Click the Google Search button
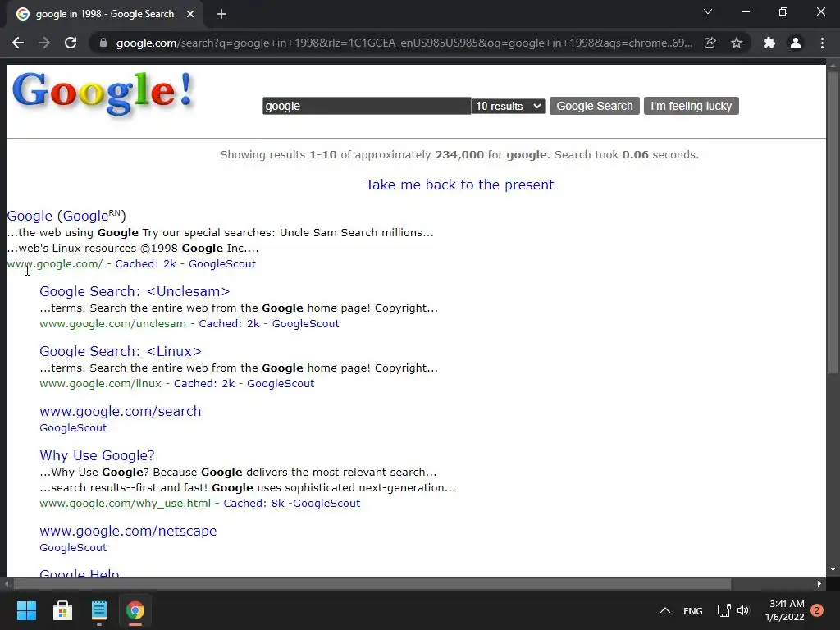This screenshot has width=840, height=630. coord(595,106)
